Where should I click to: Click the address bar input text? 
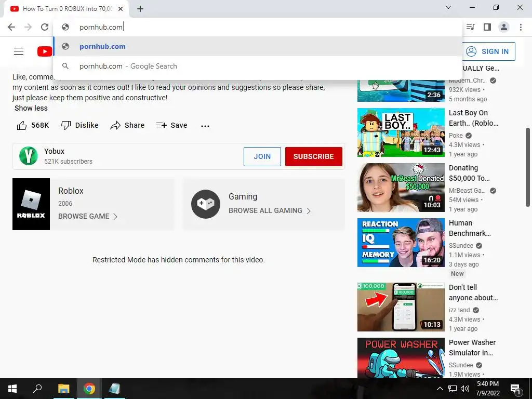point(101,27)
